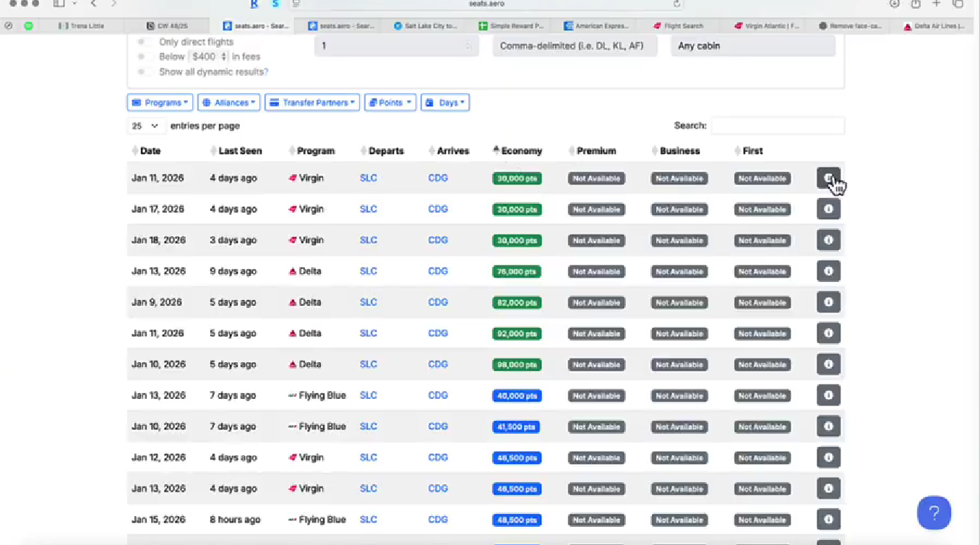Image resolution: width=980 pixels, height=545 pixels.
Task: Toggle Only direct flights
Action: click(x=145, y=42)
